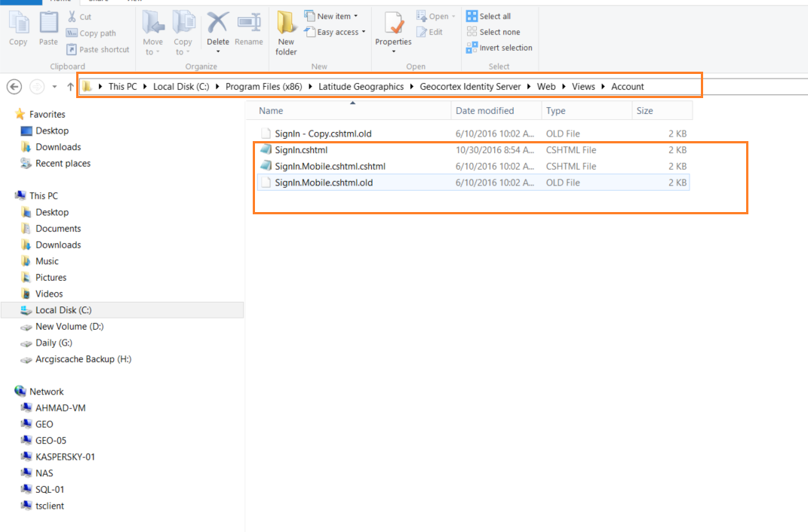Screen dimensions: 808x532
Task: Open NAS network computer
Action: pyautogui.click(x=44, y=473)
